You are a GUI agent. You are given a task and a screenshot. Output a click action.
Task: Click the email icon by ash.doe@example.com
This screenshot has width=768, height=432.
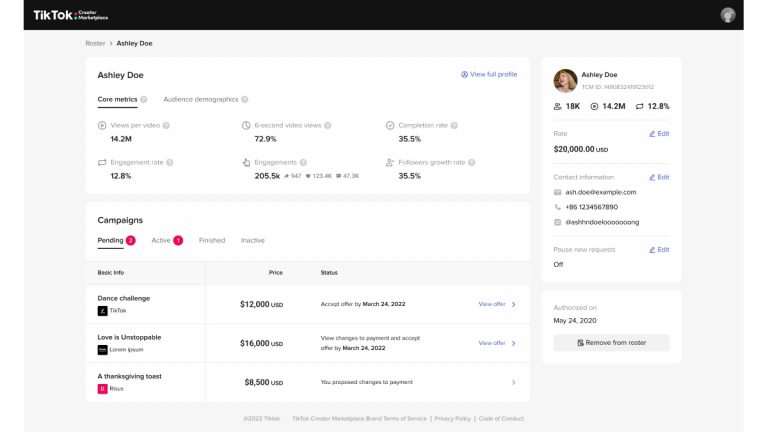pos(557,192)
